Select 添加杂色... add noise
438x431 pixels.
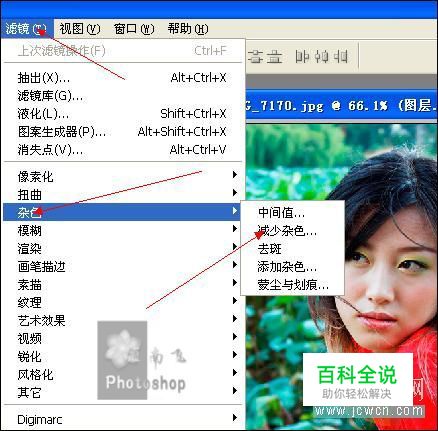292,266
